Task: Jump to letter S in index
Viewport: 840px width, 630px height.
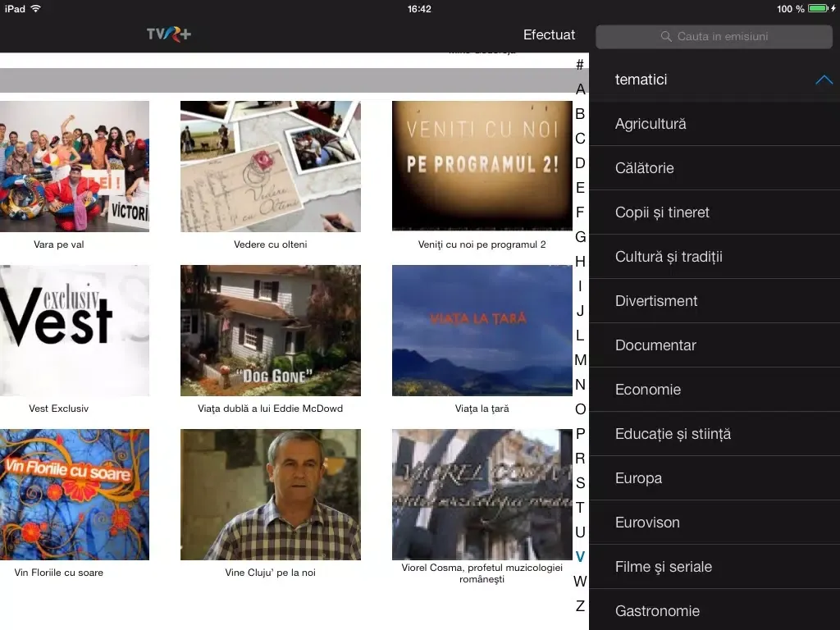Action: click(580, 483)
